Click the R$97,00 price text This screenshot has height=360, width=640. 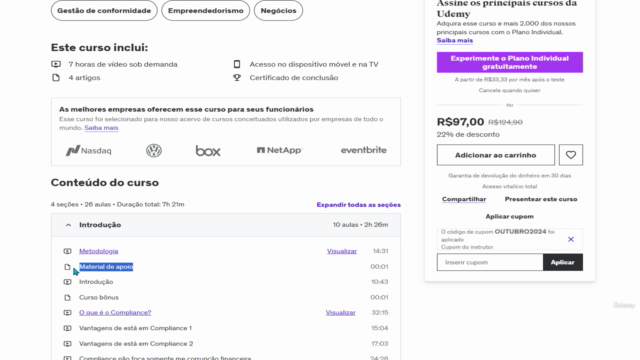(x=460, y=122)
